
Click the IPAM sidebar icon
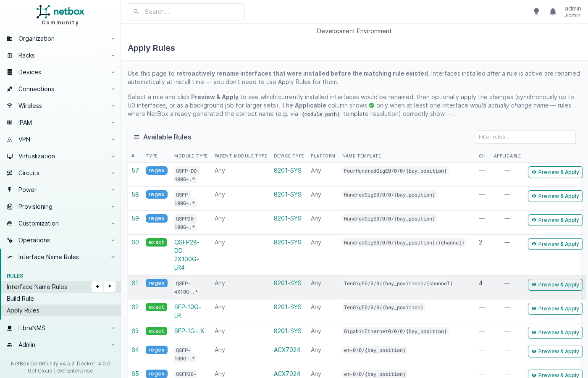point(9,123)
